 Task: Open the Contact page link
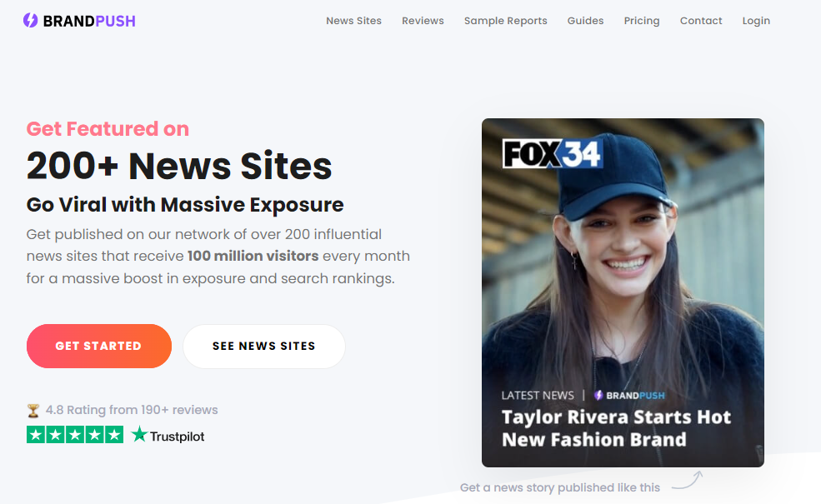700,21
